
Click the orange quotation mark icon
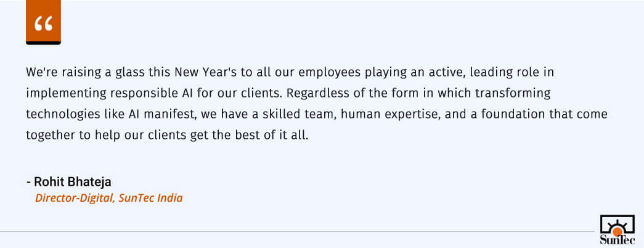43,22
